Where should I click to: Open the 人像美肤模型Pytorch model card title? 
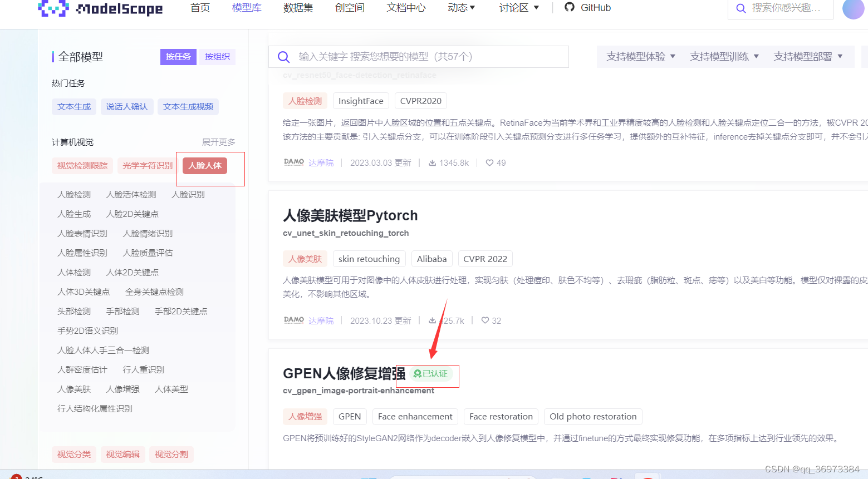[350, 216]
